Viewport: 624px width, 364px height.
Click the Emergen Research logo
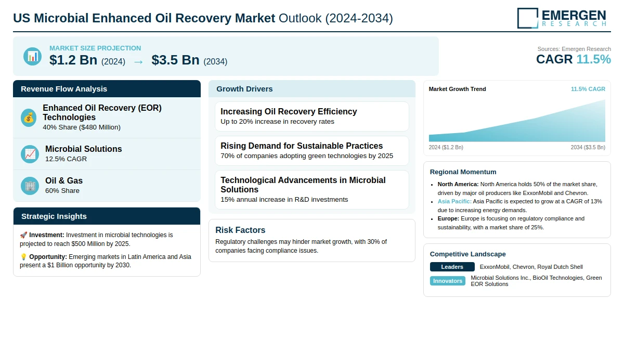coord(562,18)
